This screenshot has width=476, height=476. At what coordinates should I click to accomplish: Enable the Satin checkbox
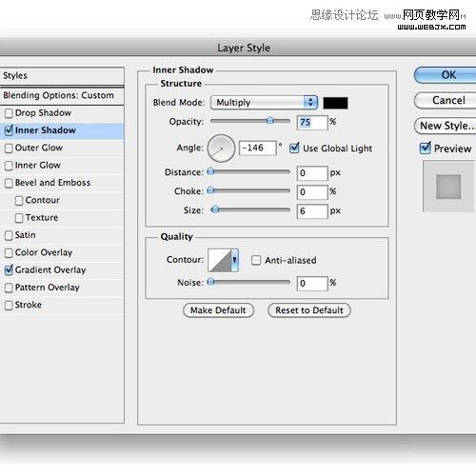9,235
